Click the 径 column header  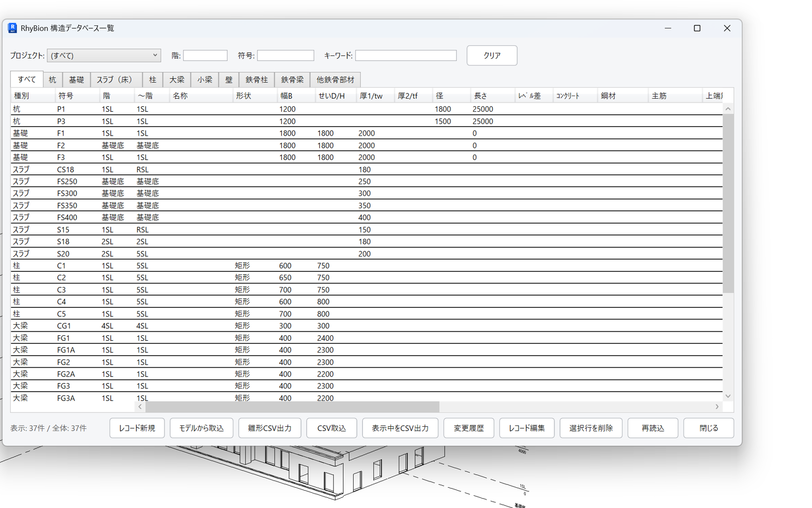tap(451, 96)
